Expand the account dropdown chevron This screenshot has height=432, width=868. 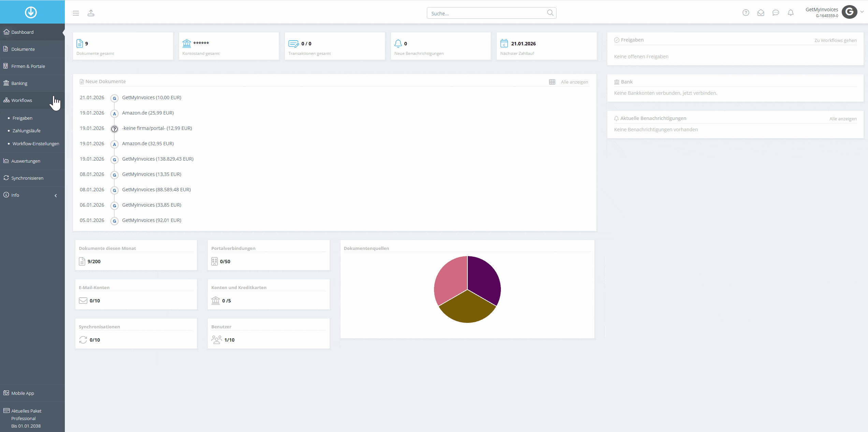(862, 12)
